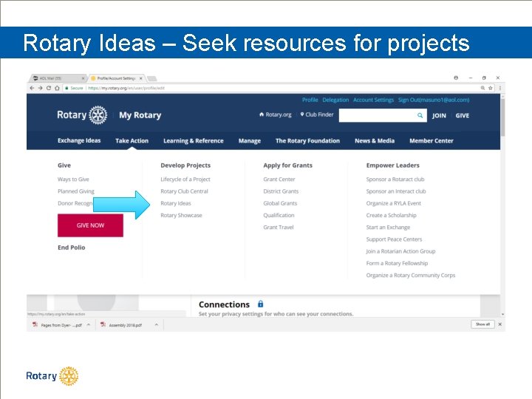The width and height of the screenshot is (532, 399).
Task: Open The Rotary Foundation menu
Action: tap(307, 141)
